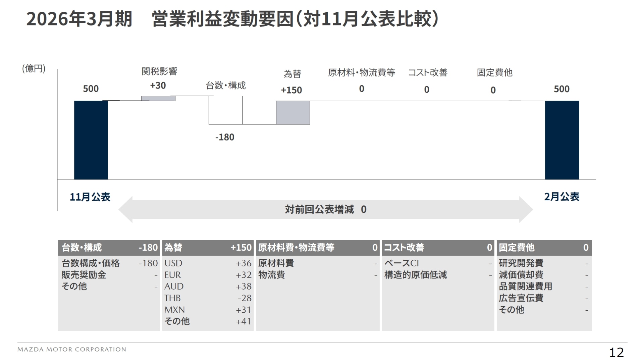
Task: Select the 11月公表 bar in the chart
Action: pyautogui.click(x=91, y=139)
